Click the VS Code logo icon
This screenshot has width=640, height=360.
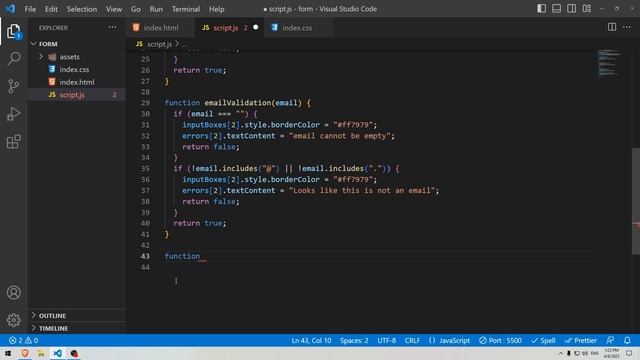tap(10, 9)
